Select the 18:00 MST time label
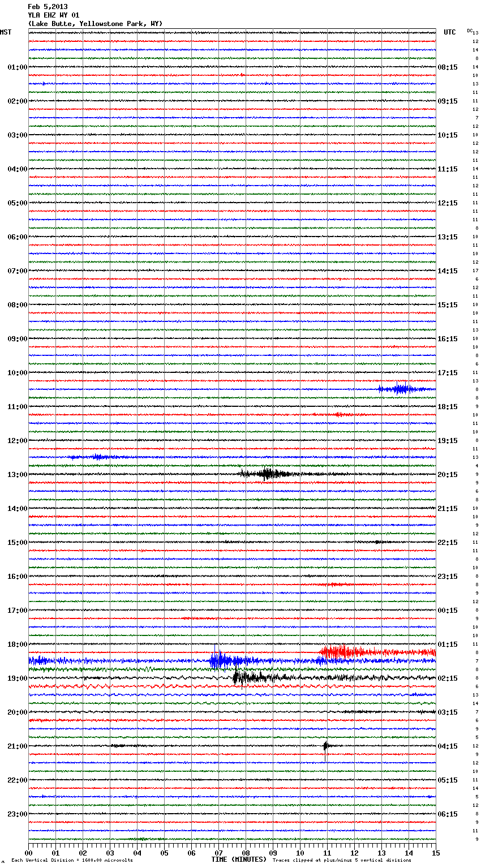This screenshot has height=868, width=481. coord(18,644)
